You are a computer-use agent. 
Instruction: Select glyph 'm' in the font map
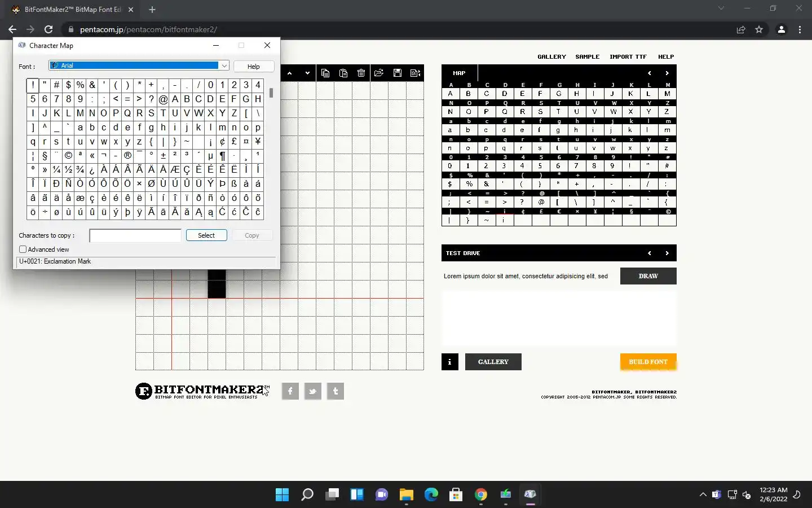coord(668,130)
